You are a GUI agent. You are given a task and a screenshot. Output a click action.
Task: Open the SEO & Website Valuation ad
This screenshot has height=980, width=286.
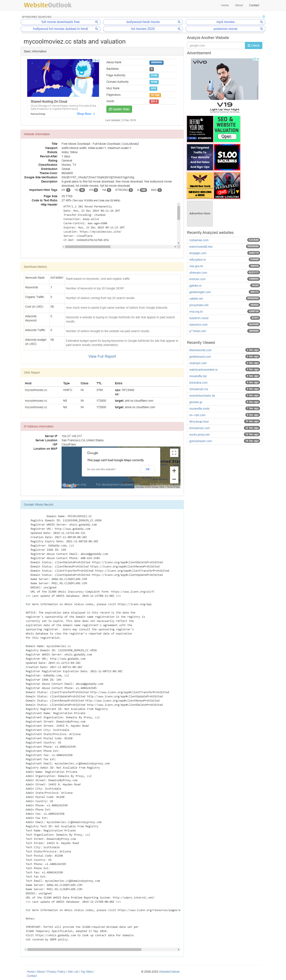227,129
